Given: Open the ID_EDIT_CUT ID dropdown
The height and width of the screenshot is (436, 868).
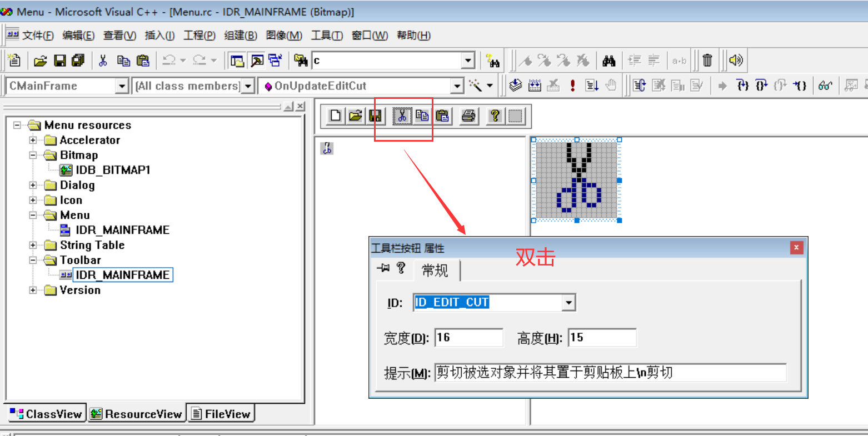Looking at the screenshot, I should tap(568, 303).
